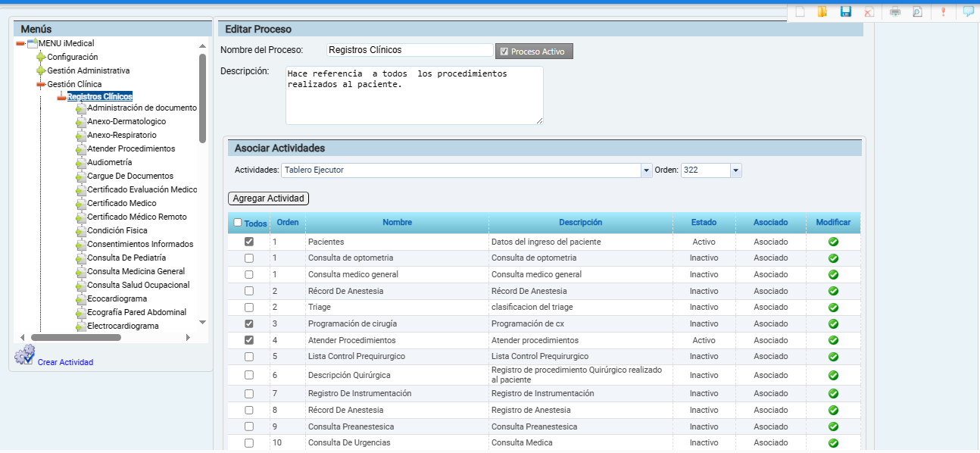Click the Agregar Actividad button
Image resolution: width=980 pixels, height=453 pixels.
click(x=268, y=198)
